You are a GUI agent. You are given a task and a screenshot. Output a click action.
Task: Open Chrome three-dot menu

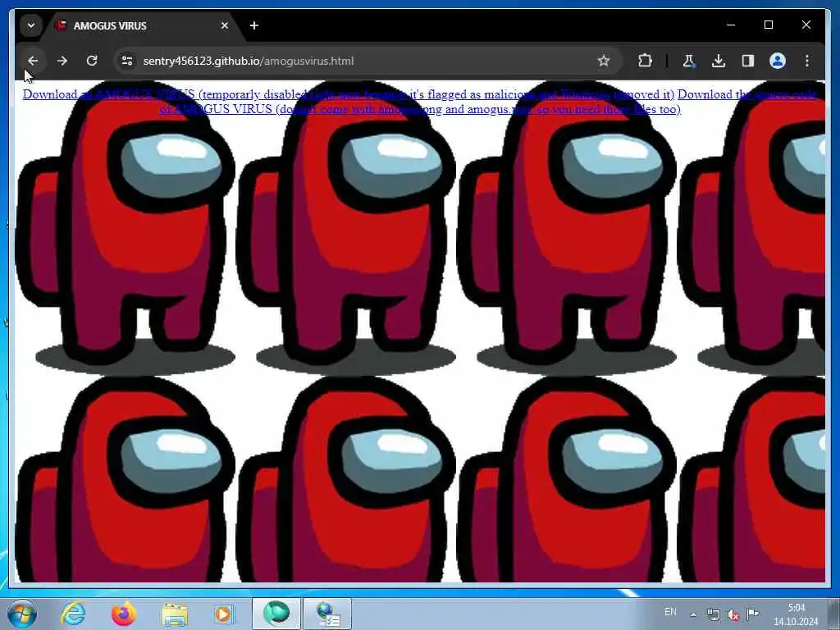[x=807, y=61]
